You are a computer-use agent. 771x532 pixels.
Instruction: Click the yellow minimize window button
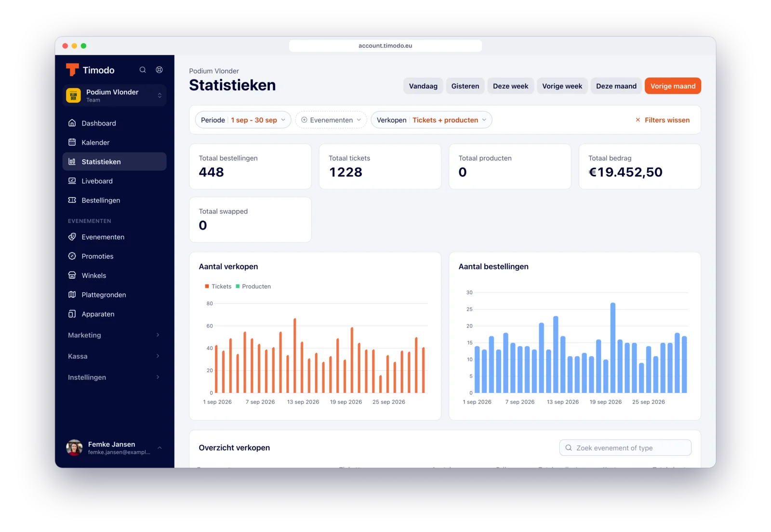click(x=74, y=46)
